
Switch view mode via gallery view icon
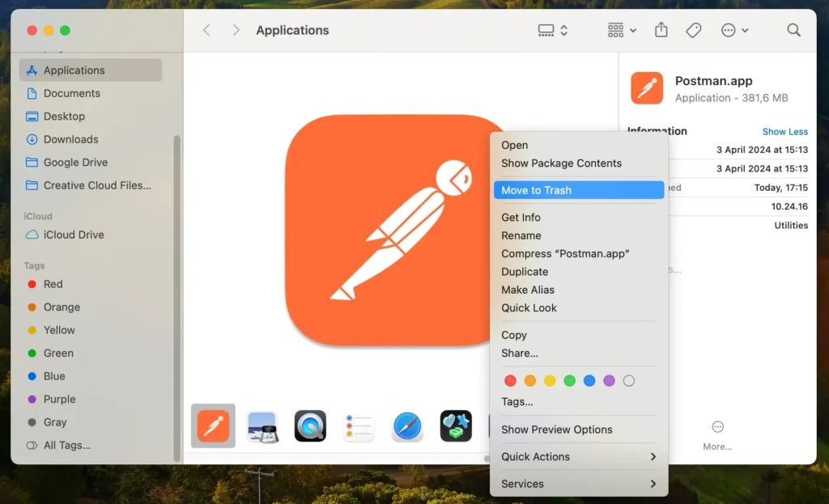point(552,30)
